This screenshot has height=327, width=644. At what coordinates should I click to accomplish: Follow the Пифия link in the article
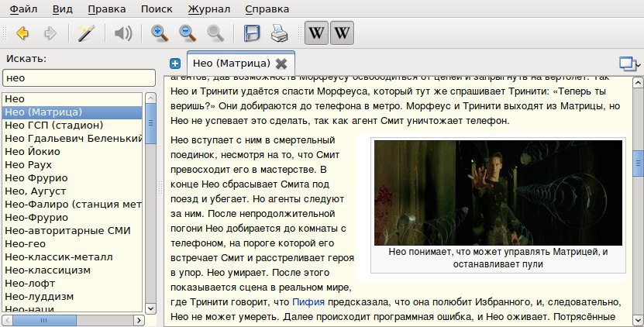[x=308, y=302]
